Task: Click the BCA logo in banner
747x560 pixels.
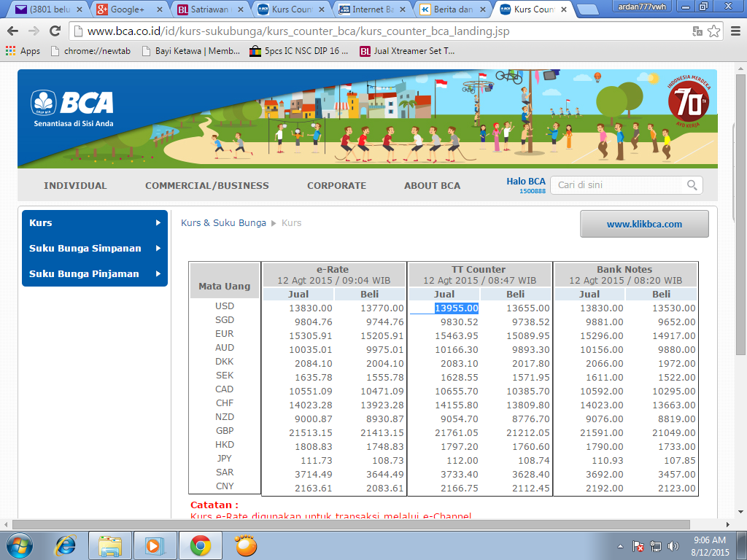Action: coord(72,109)
